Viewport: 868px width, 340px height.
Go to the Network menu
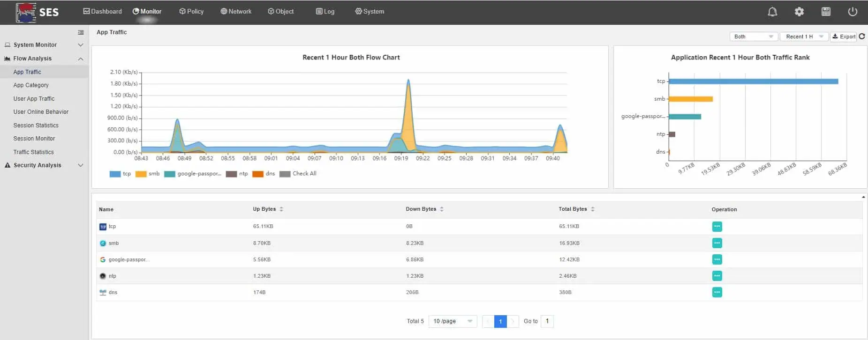(236, 11)
